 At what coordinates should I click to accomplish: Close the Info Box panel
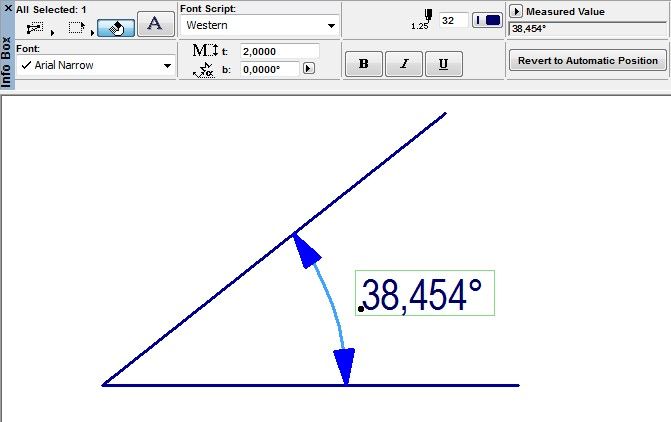(x=8, y=8)
